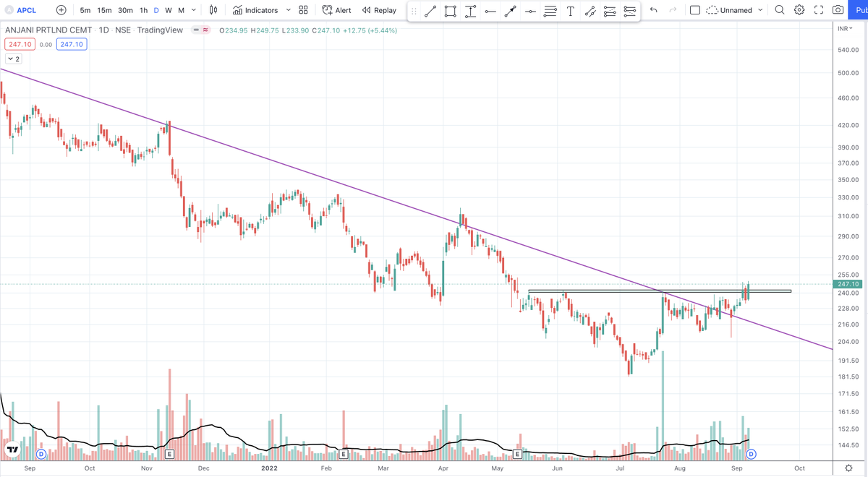Screen dimensions: 868x477
Task: Select the M monthly timeframe
Action: (x=182, y=10)
